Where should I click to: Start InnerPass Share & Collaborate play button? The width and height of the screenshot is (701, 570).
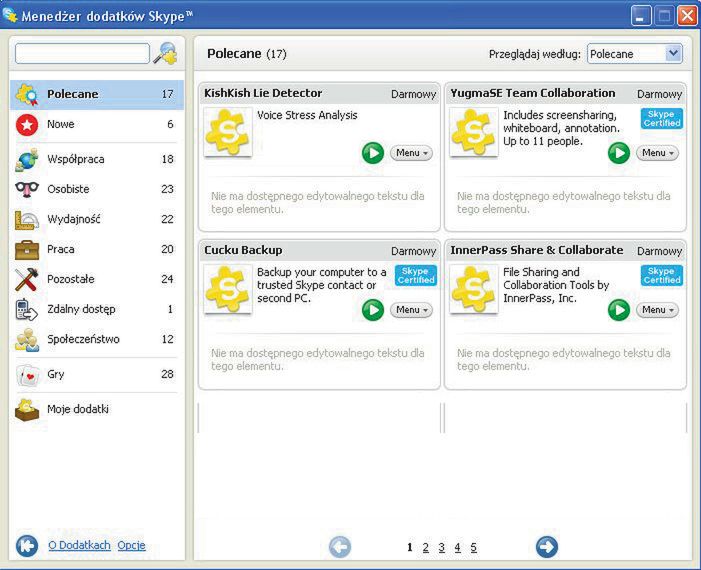[619, 310]
